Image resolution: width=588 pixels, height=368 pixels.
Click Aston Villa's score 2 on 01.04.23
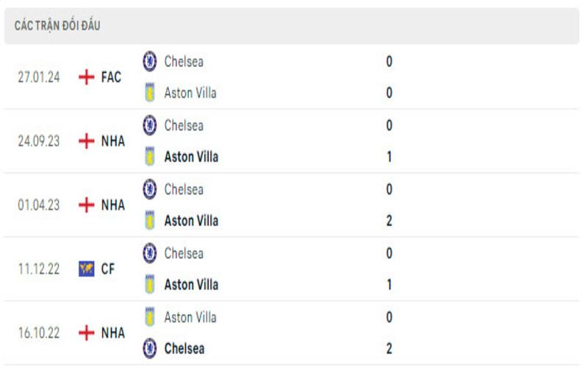pos(389,221)
